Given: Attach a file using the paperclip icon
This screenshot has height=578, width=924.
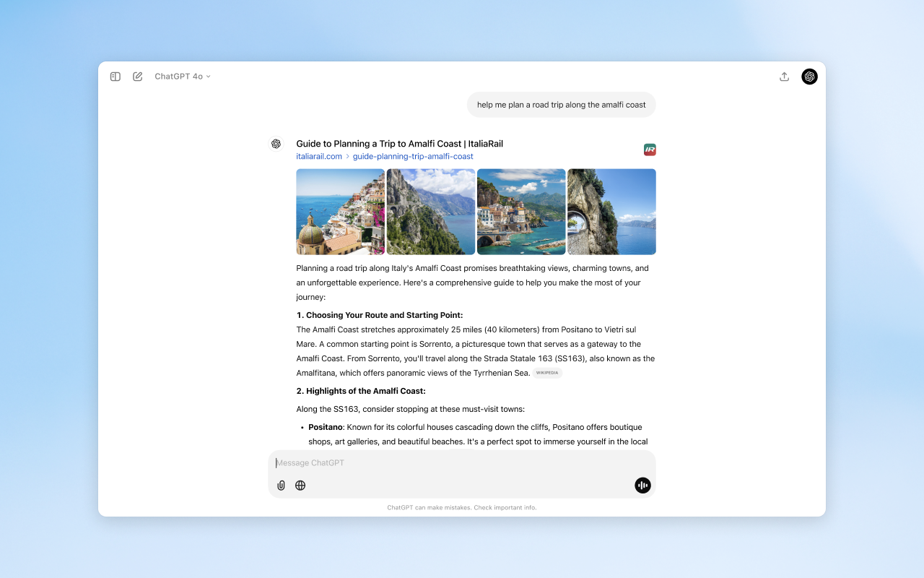Looking at the screenshot, I should [281, 486].
